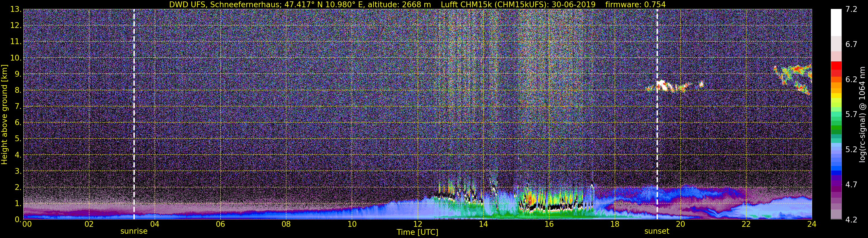Click the white dashed sunset marker line
This screenshot has width=868, height=238.
(657, 114)
